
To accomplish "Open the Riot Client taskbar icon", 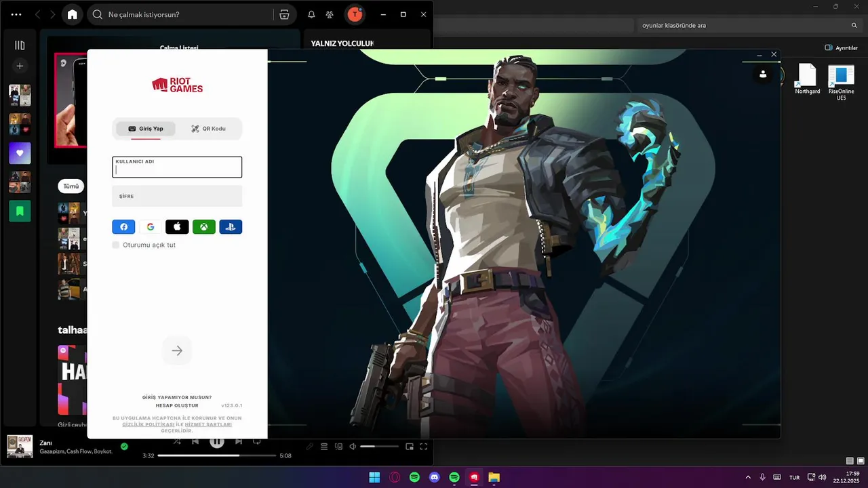I will point(475,477).
